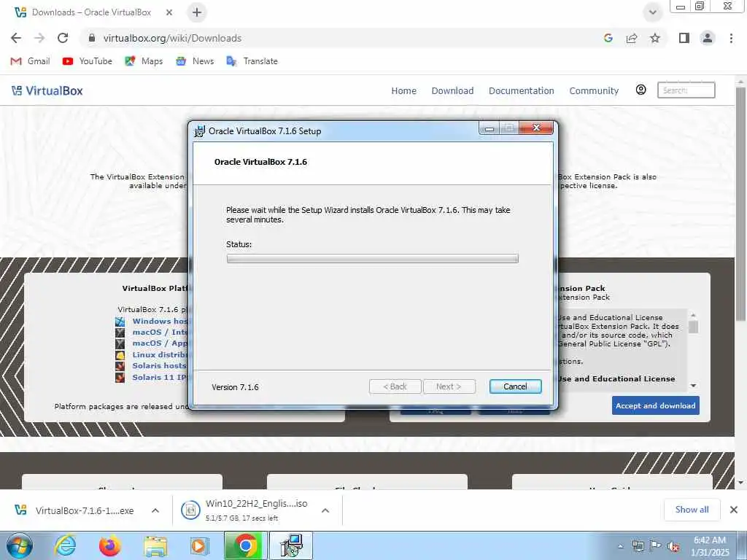This screenshot has width=747, height=560.
Task: Open Documentation in site navigation
Action: (521, 90)
